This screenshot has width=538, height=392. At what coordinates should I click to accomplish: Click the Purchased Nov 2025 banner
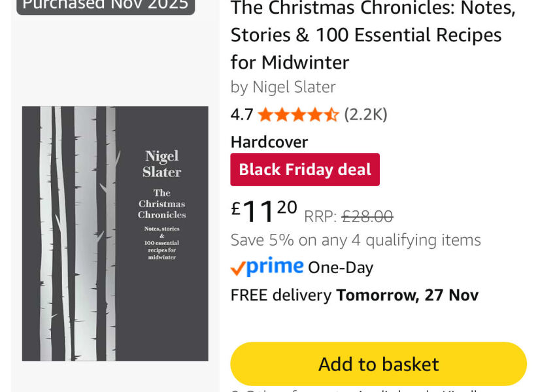[x=105, y=6]
